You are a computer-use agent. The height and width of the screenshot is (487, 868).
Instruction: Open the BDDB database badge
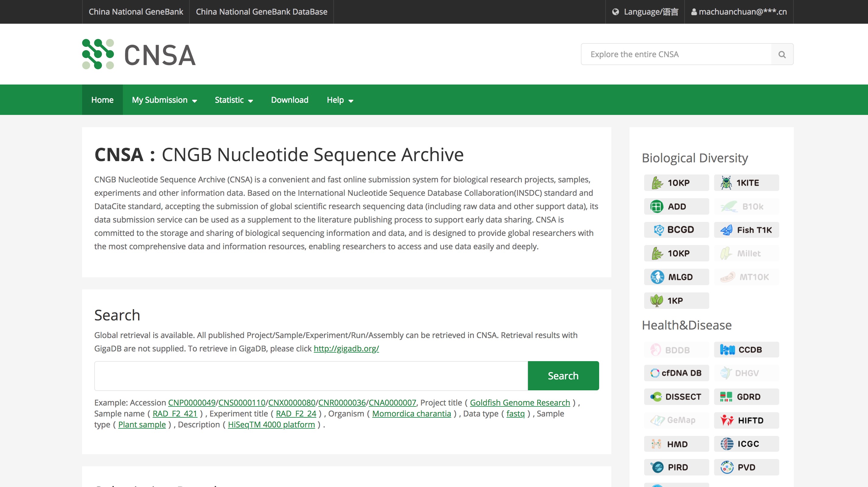tap(676, 350)
